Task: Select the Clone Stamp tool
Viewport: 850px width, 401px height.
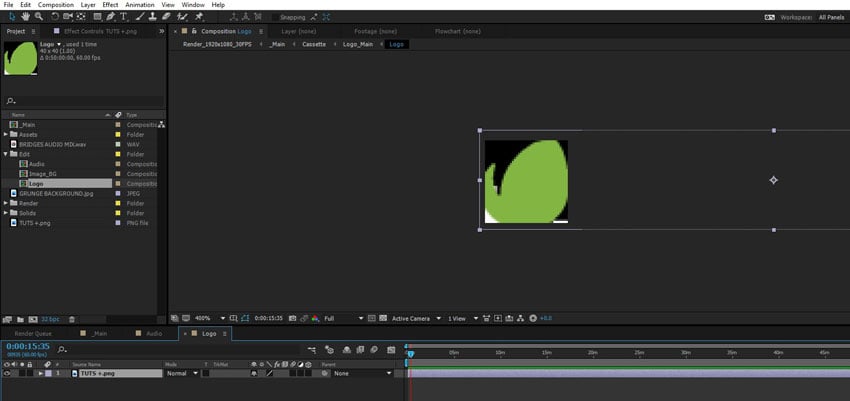Action: tap(153, 17)
